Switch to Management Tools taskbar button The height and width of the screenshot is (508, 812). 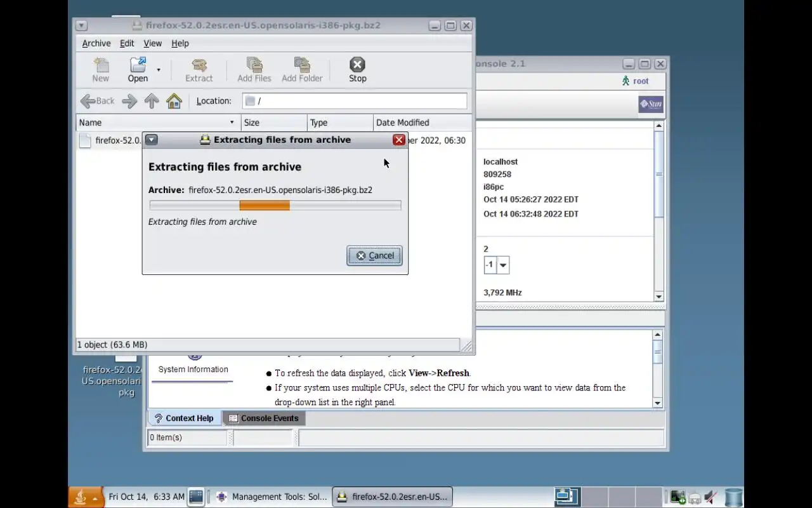click(272, 497)
